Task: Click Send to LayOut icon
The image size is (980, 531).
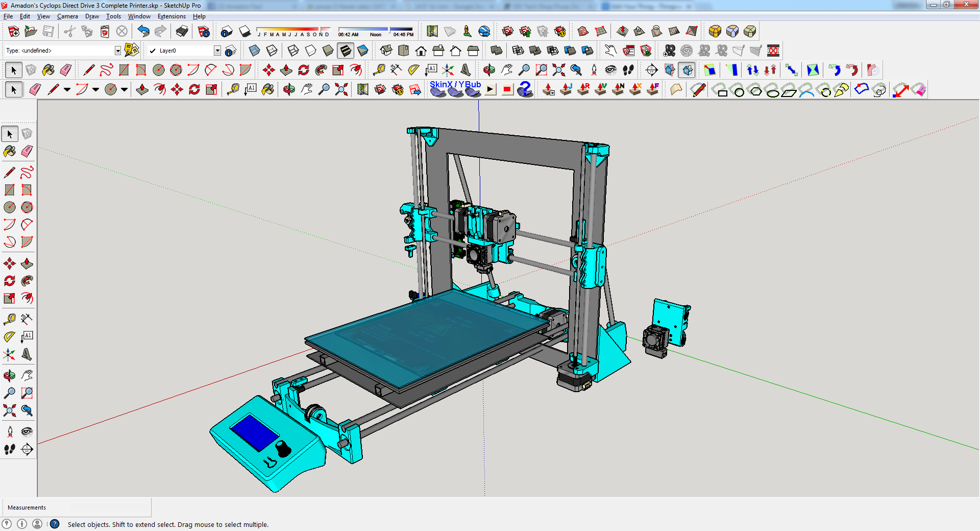Action: pos(415,89)
